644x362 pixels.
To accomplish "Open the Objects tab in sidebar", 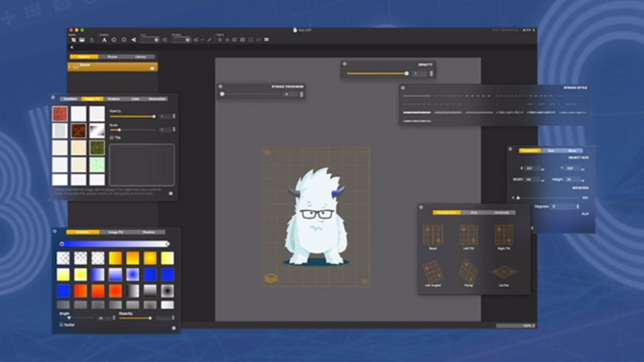I will click(84, 57).
